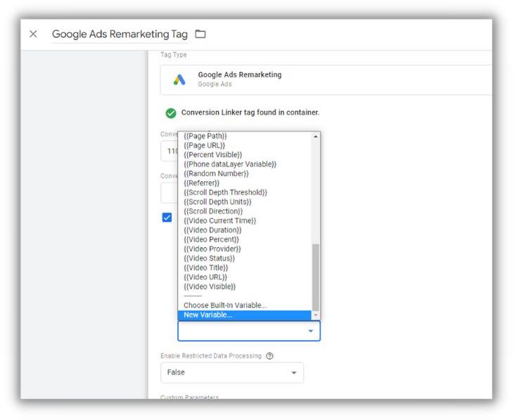
Task: Click the green Conversion Linker checkmark icon
Action: pyautogui.click(x=171, y=113)
